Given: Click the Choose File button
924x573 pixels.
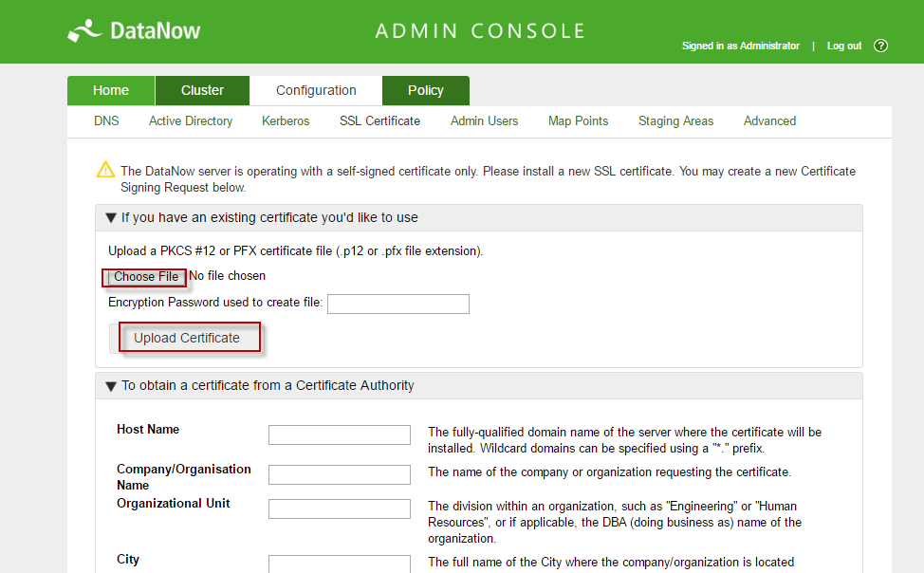Looking at the screenshot, I should point(145,276).
